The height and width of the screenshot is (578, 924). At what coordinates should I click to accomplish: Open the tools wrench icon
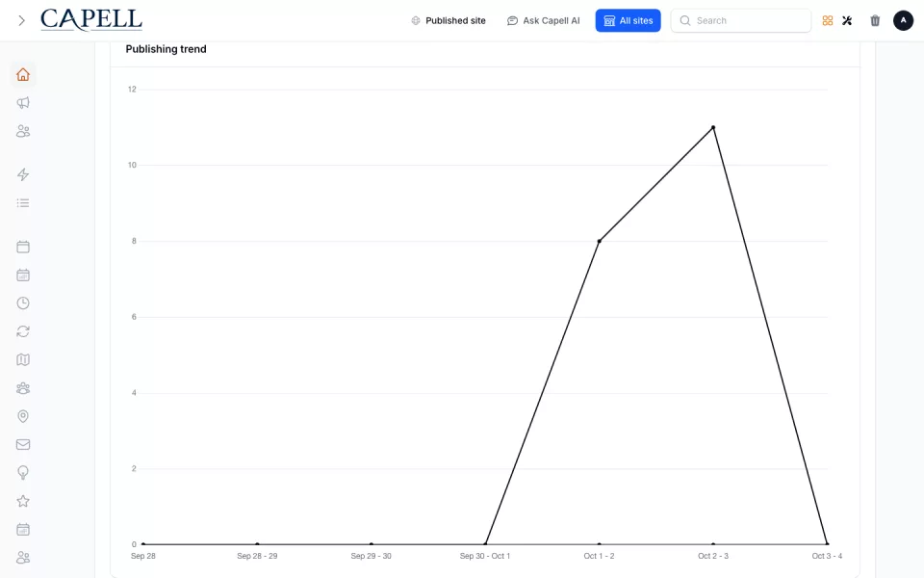point(847,20)
